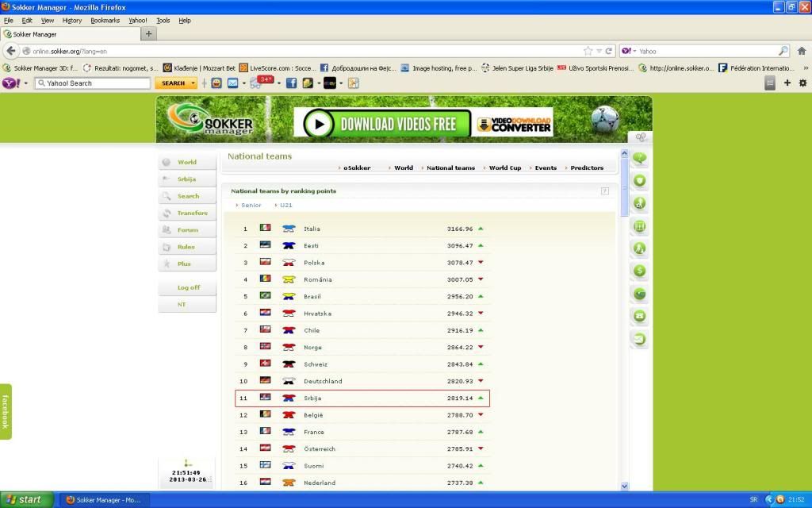
Task: Click the Predictors link
Action: coord(587,167)
